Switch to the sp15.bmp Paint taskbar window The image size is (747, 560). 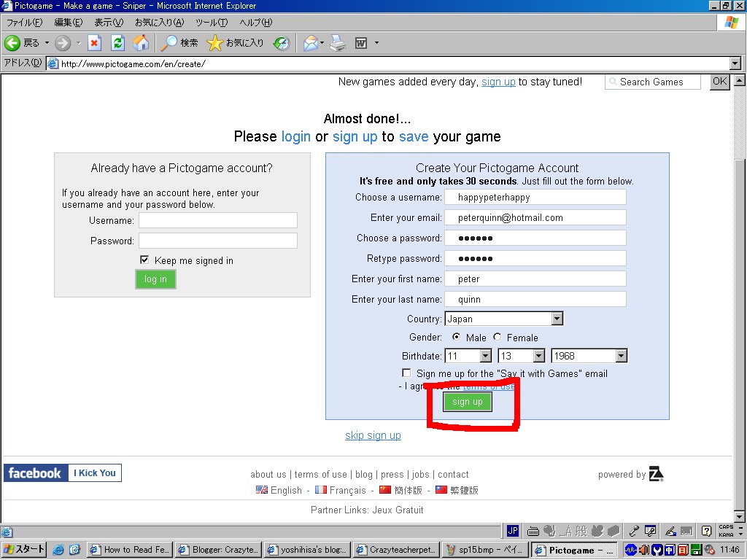click(x=485, y=550)
